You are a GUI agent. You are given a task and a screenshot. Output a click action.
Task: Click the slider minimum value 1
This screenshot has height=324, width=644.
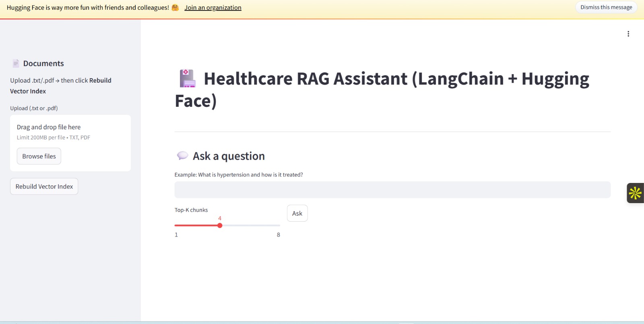point(176,235)
